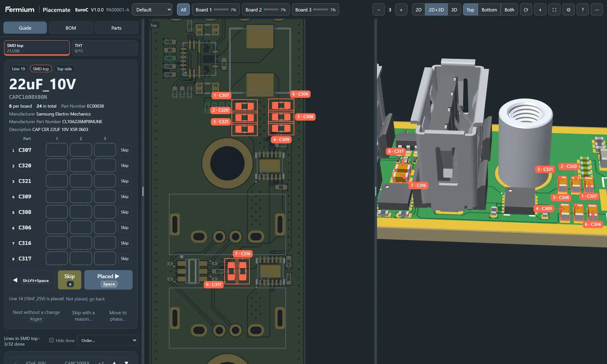
Task: Open the Default profile dropdown
Action: (152, 10)
